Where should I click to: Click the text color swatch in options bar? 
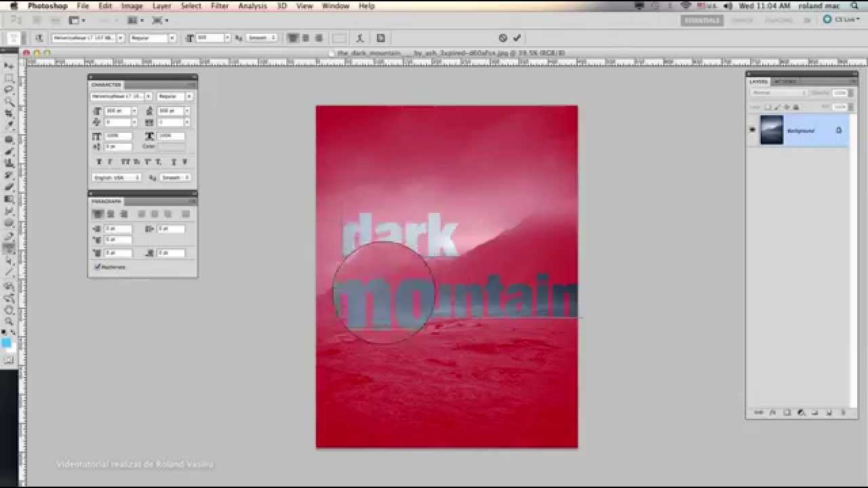[x=339, y=38]
